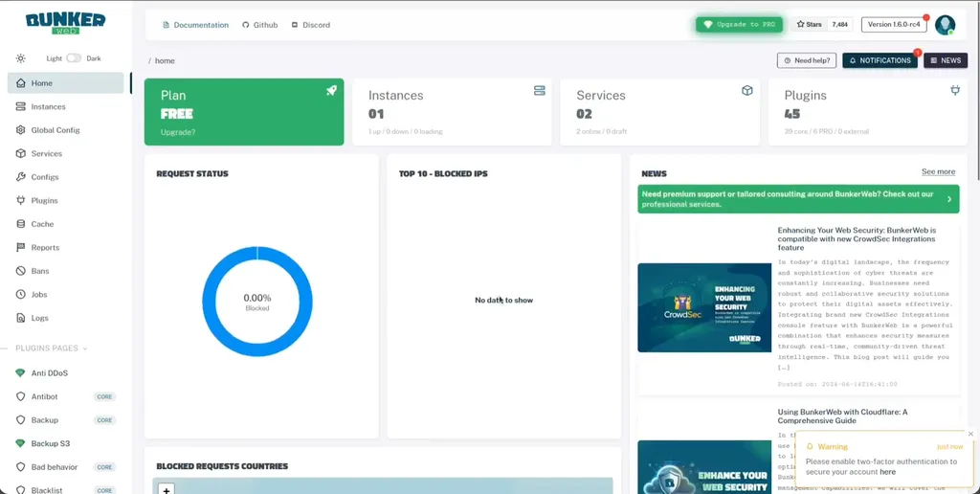Open the Discord link
This screenshot has height=494, width=980.
(x=311, y=25)
